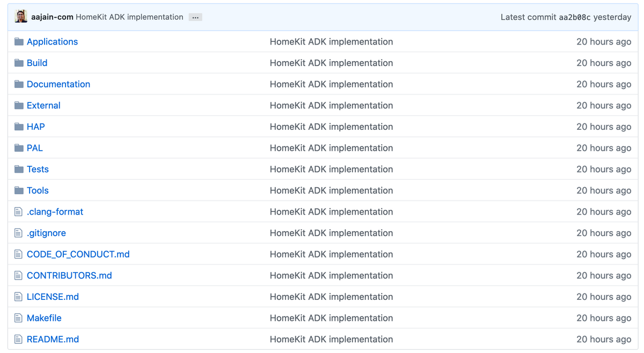Open the PAL folder
Viewport: 644px width, 353px height.
35,148
